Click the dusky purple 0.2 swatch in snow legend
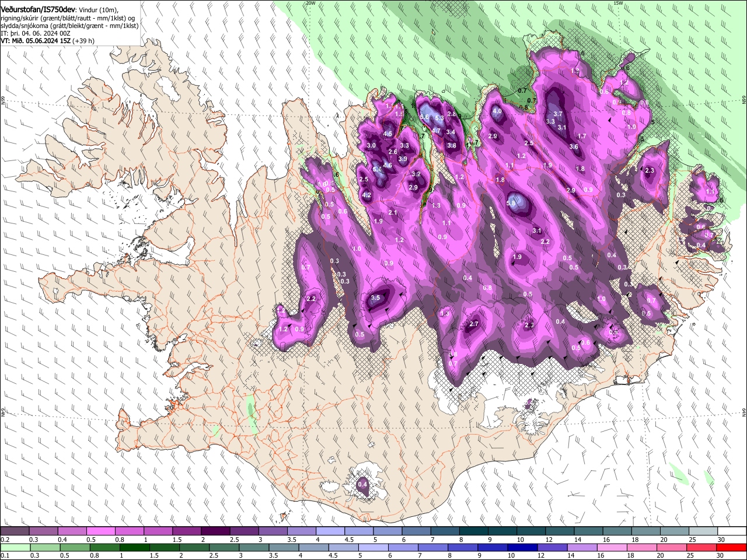The height and width of the screenshot is (560, 747). click(15, 531)
